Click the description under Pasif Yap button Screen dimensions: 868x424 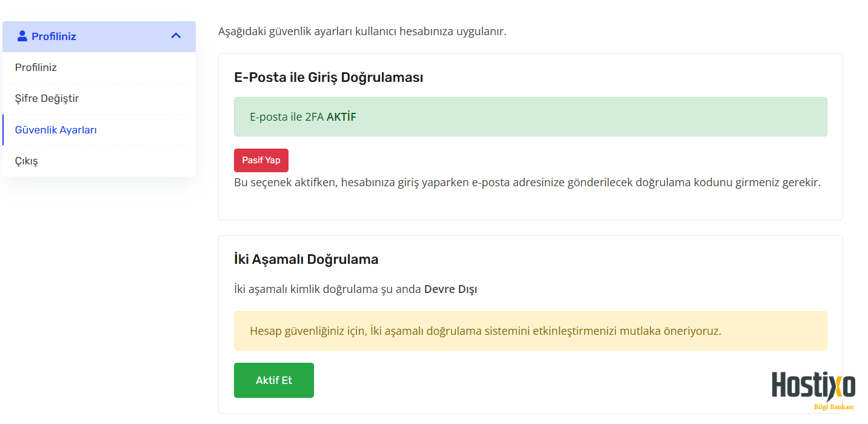[527, 183]
